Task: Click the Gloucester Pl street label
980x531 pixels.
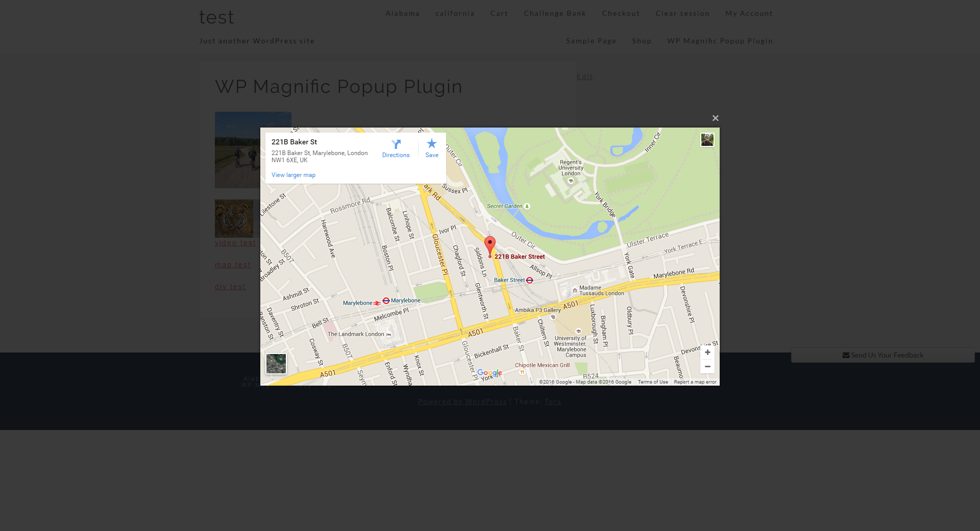Action: pos(440,255)
